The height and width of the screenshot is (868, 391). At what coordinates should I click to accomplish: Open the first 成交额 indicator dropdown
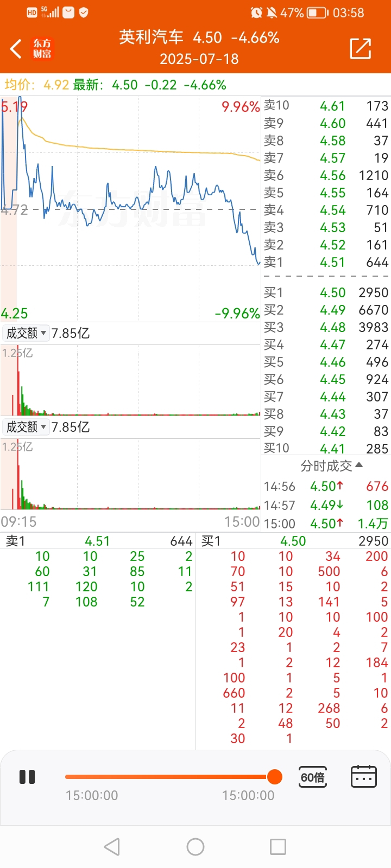(x=26, y=333)
